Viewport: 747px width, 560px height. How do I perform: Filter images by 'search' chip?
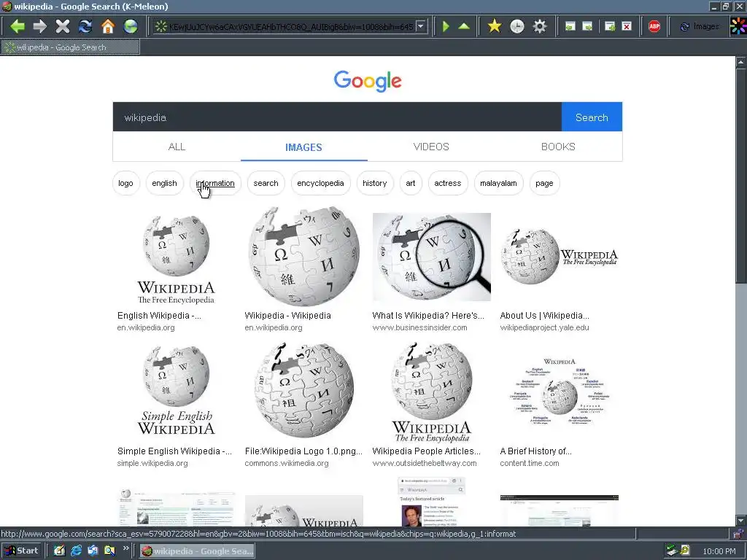click(x=266, y=183)
